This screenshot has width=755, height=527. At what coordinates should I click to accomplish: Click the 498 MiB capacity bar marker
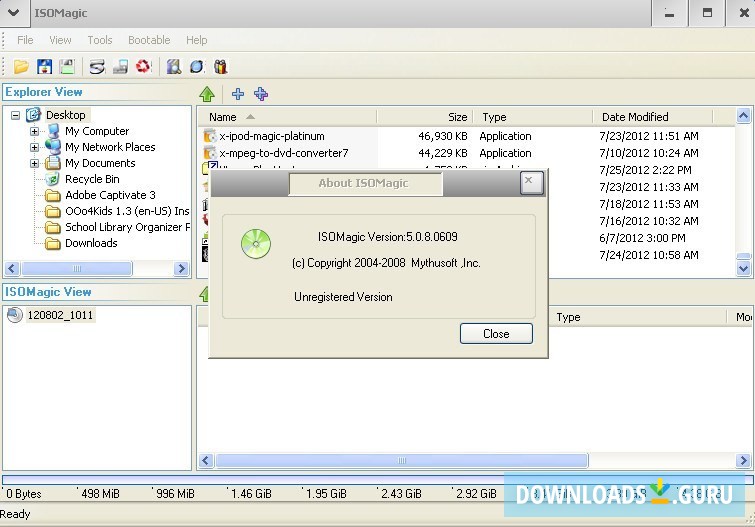pos(100,494)
